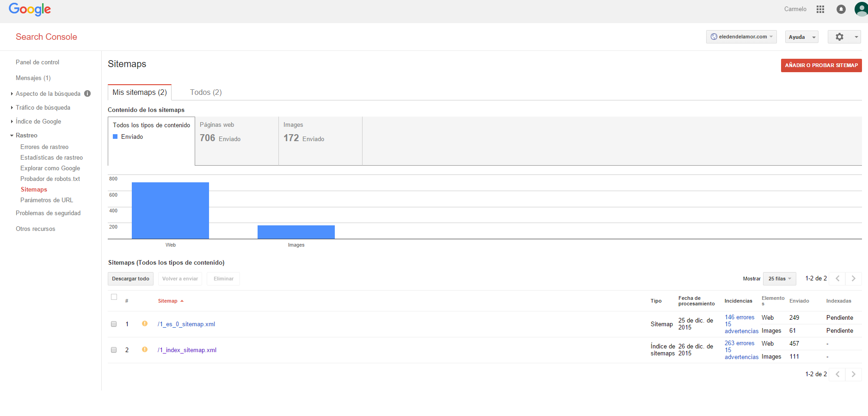Open the 146 errores link
The image size is (868, 416).
pos(739,317)
